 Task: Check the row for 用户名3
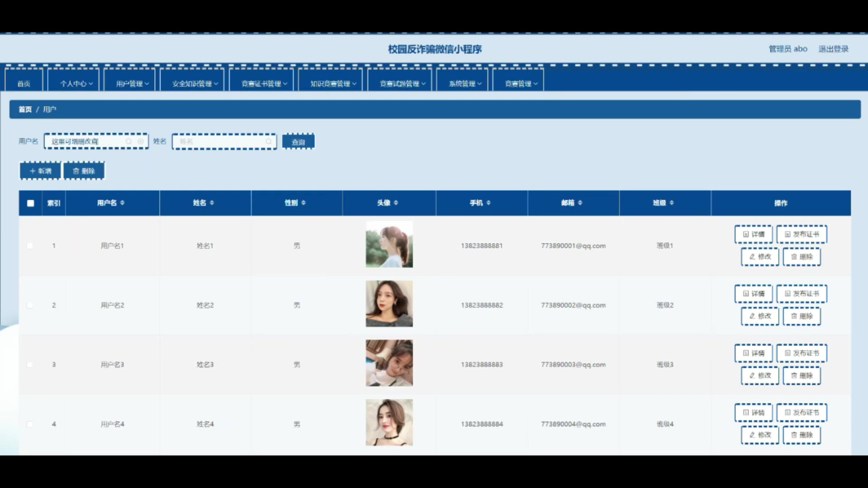30,365
